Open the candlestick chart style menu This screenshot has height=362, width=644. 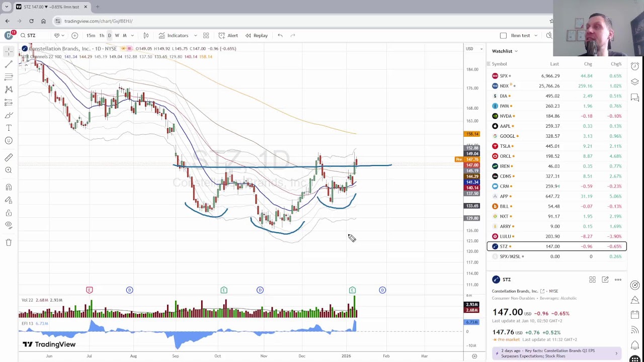(x=146, y=35)
